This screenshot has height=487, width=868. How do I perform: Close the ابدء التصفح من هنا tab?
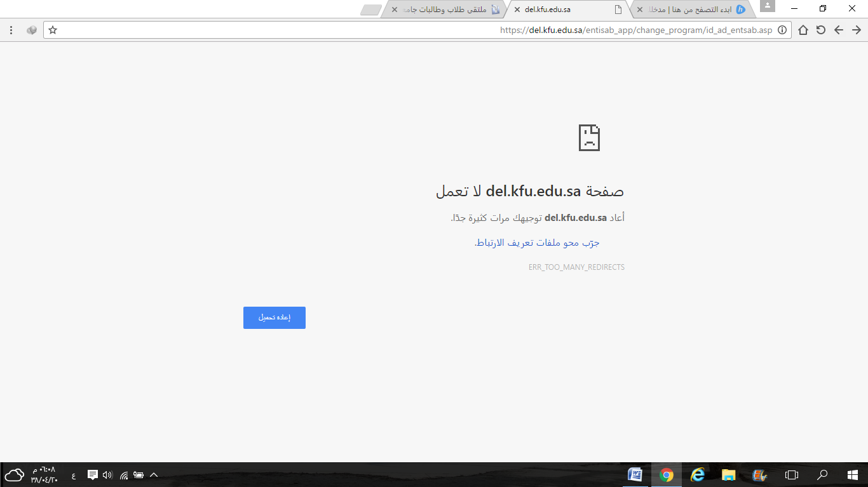click(x=639, y=10)
